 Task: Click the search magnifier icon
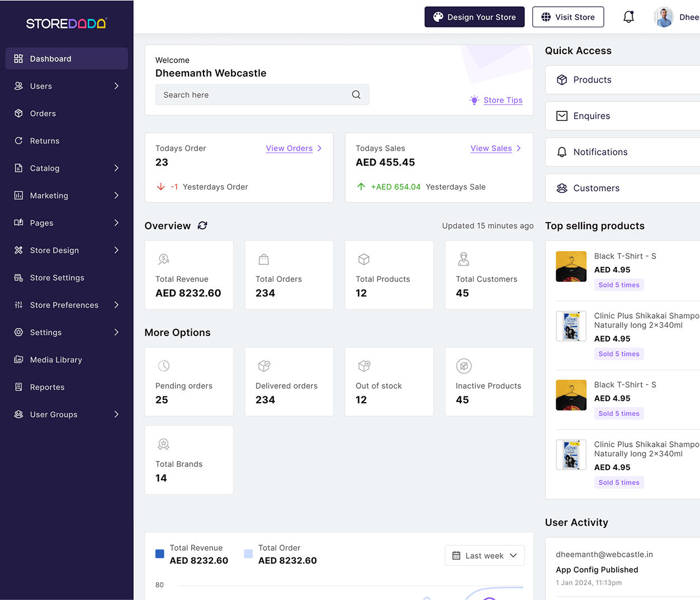tap(356, 95)
